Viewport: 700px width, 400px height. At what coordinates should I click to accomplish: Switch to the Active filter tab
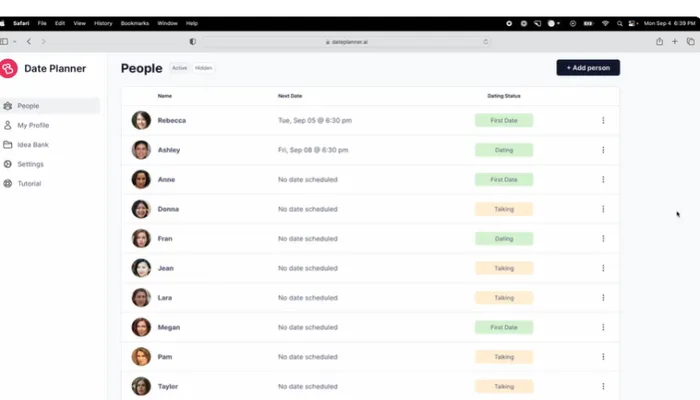pos(179,68)
